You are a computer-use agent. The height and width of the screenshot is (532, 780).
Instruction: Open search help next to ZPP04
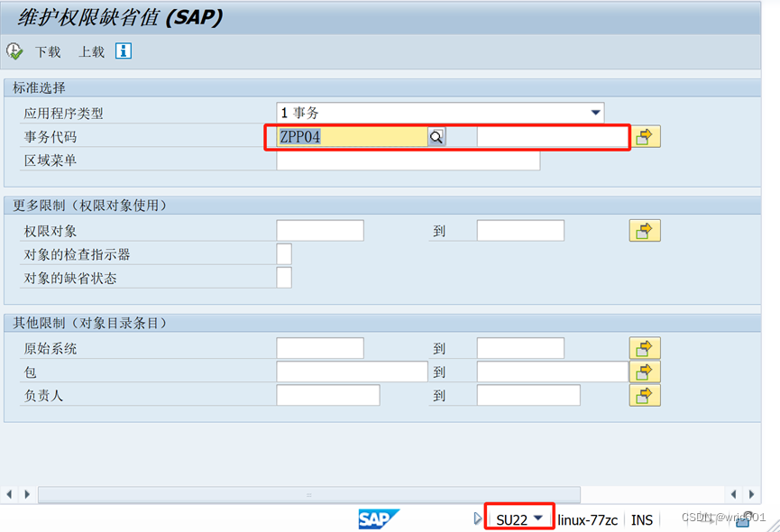tap(436, 137)
